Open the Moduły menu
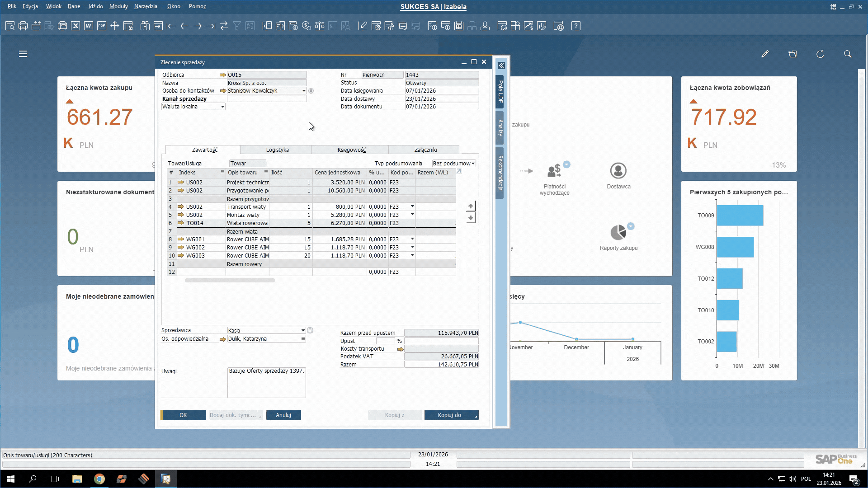This screenshot has height=488, width=868. click(x=118, y=6)
